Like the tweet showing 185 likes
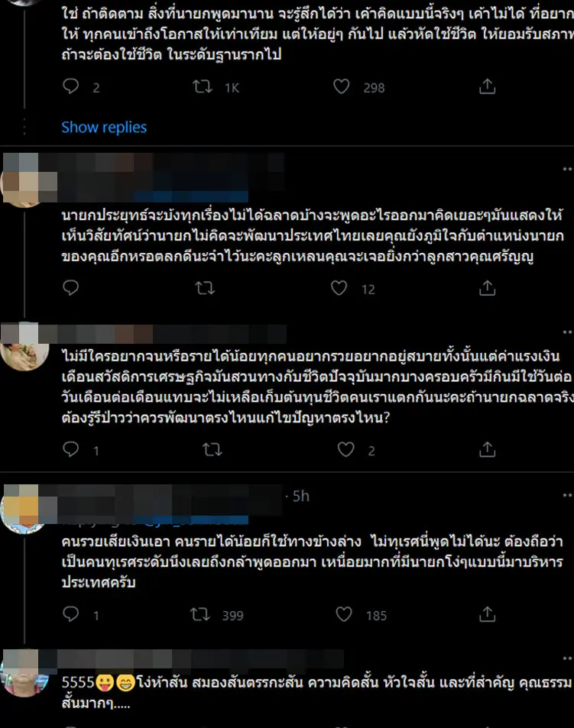 point(345,615)
